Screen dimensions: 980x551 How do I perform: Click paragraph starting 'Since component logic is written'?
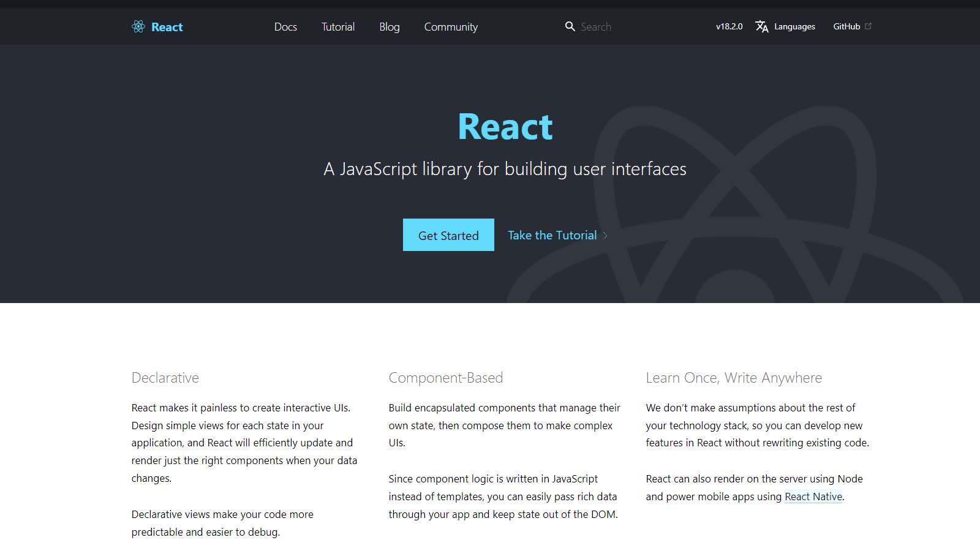(x=503, y=497)
